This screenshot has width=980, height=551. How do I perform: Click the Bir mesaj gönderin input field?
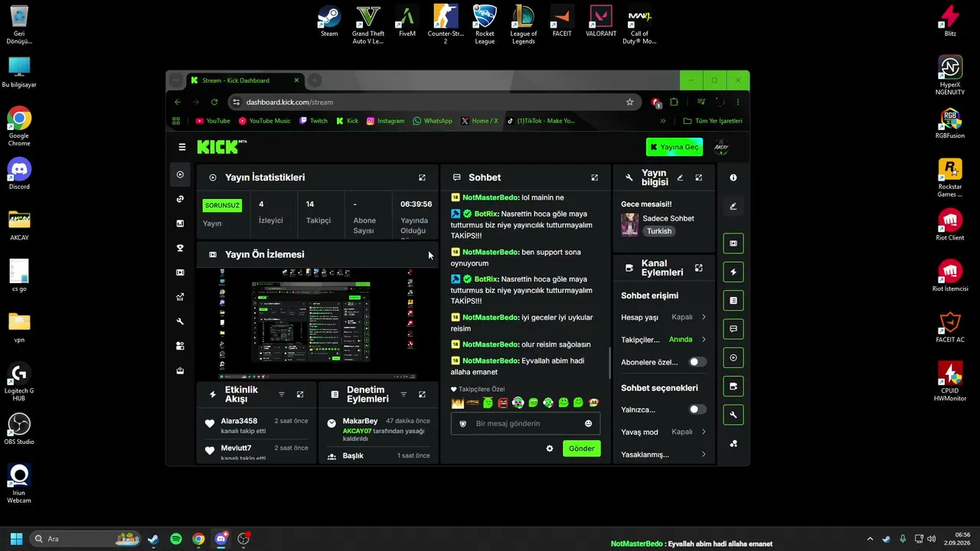(x=525, y=423)
